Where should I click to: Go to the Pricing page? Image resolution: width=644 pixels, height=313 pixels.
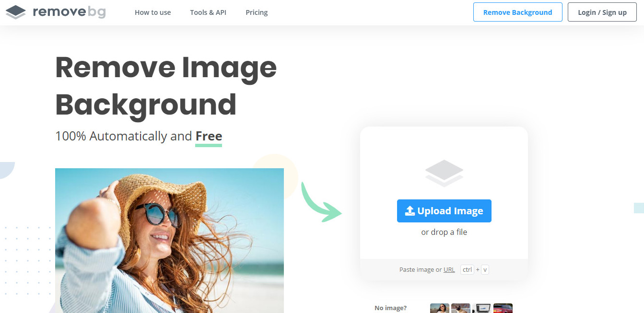257,12
